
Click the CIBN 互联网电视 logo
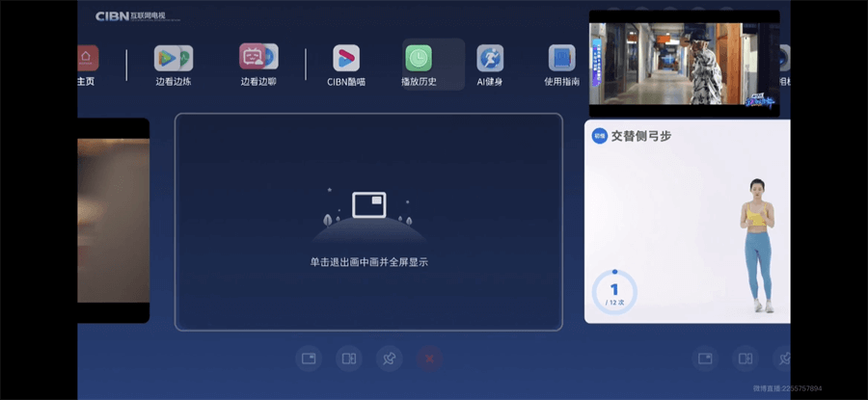pos(137,16)
